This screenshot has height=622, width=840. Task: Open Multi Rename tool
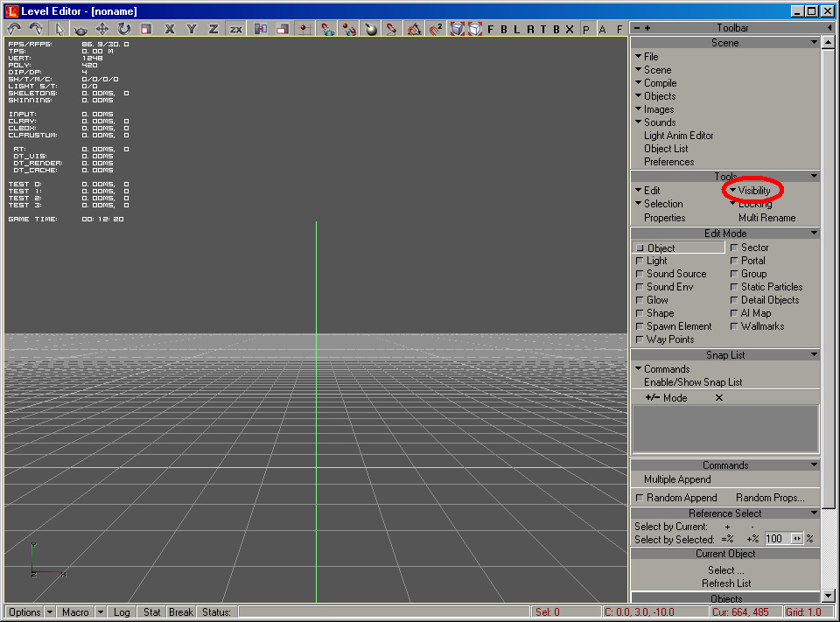pos(767,218)
